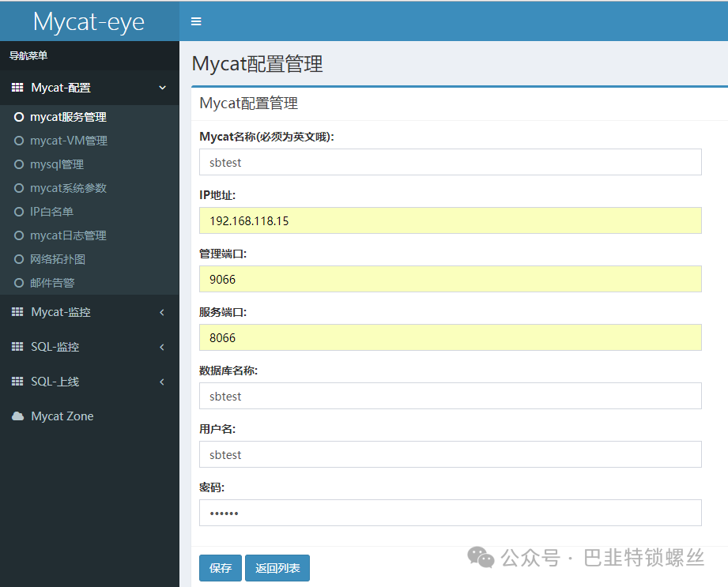Click the 返回列表 button
This screenshot has height=587, width=728.
[277, 568]
